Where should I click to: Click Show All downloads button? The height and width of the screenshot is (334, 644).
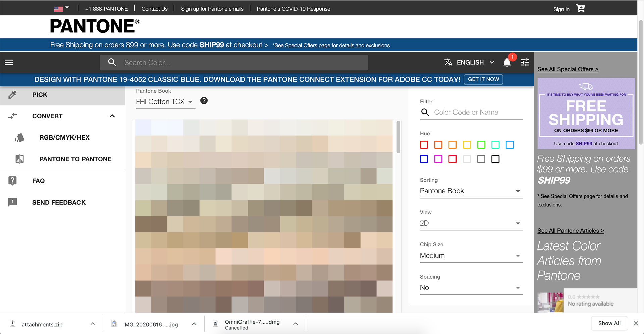[x=609, y=323]
